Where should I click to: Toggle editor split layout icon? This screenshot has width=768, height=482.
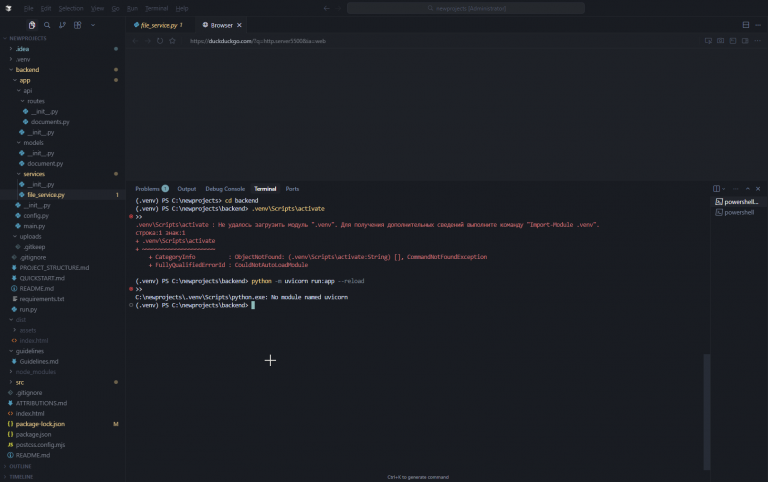(x=746, y=25)
